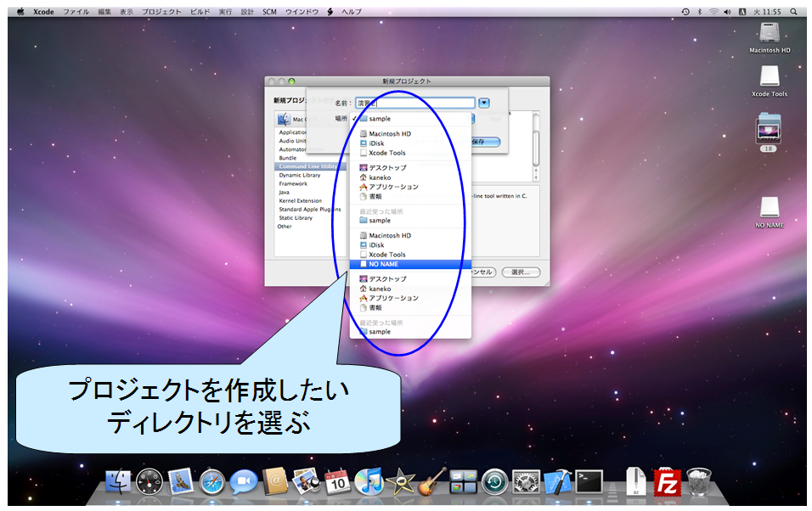The image size is (812, 511).
Task: Open the プロジェクト menu
Action: (161, 11)
